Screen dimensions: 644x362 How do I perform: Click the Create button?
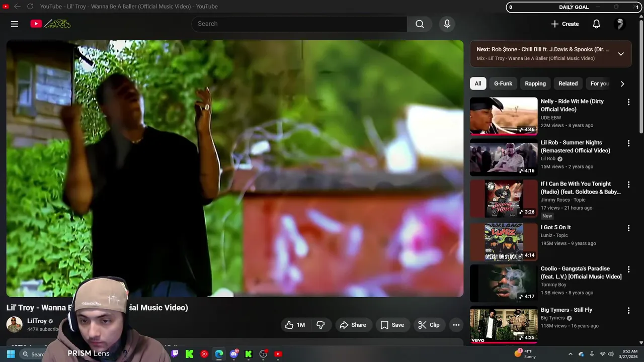565,24
